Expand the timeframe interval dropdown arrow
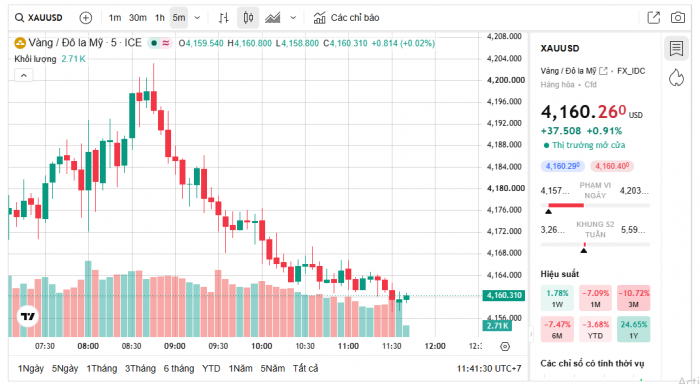Screen dimensions: 700x384 (197, 18)
